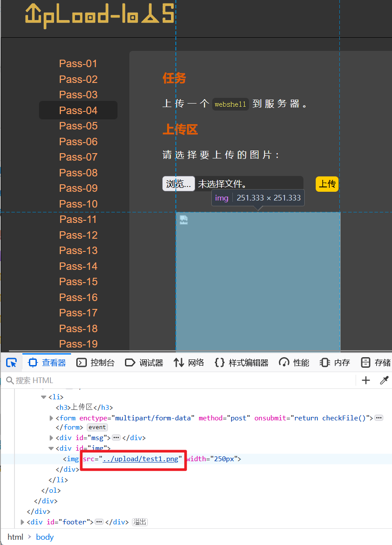Click the 浏览... browse file button
Viewport: 392px width, 545px height.
(178, 184)
